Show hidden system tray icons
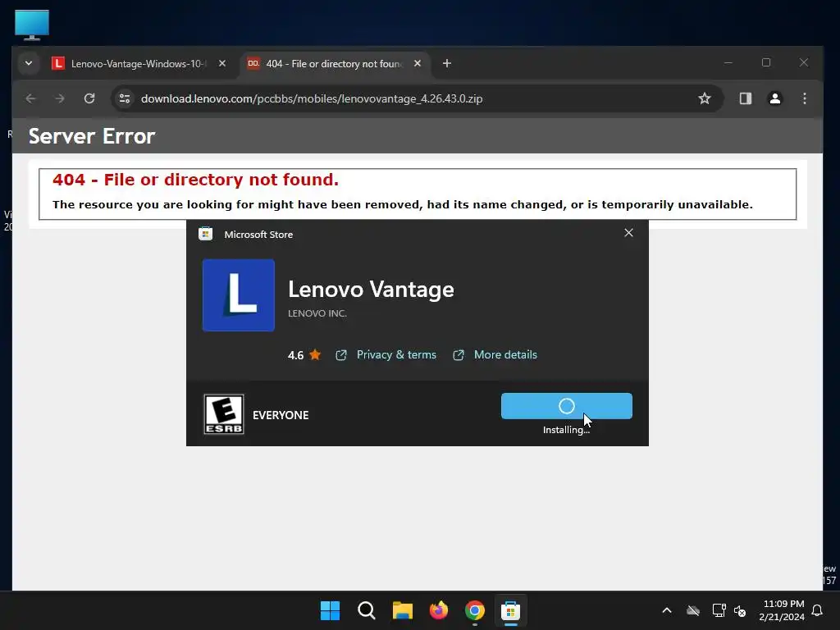 click(x=667, y=610)
